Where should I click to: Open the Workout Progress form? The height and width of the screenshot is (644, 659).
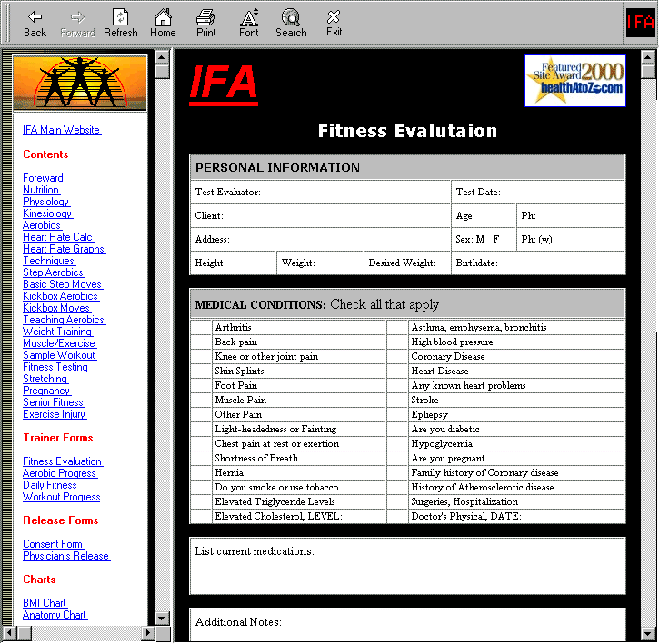pyautogui.click(x=62, y=497)
